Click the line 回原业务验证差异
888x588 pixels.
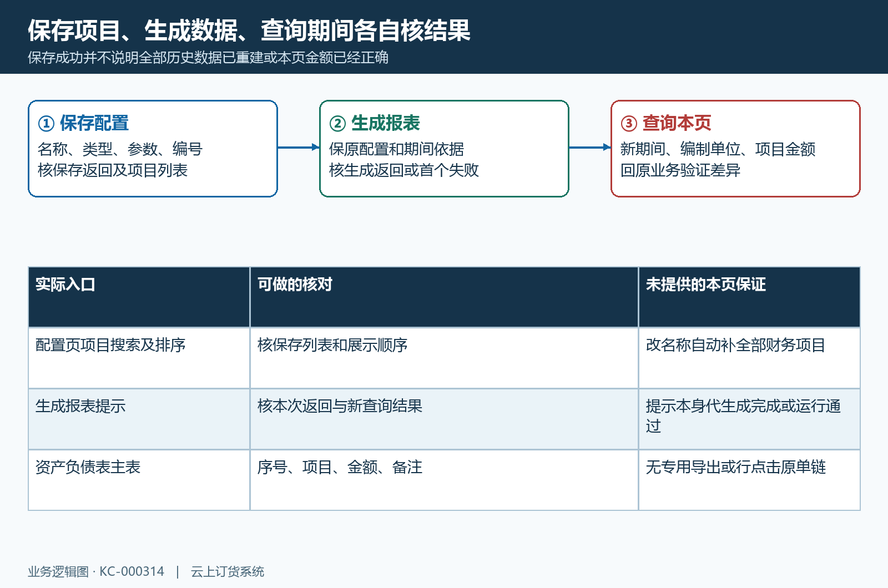click(680, 170)
